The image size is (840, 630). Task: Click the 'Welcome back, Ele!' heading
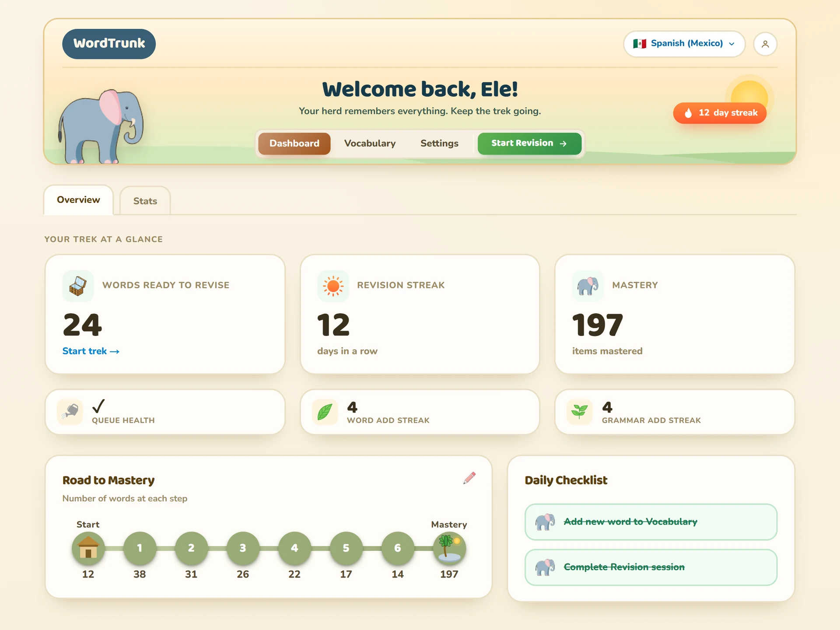click(x=420, y=89)
